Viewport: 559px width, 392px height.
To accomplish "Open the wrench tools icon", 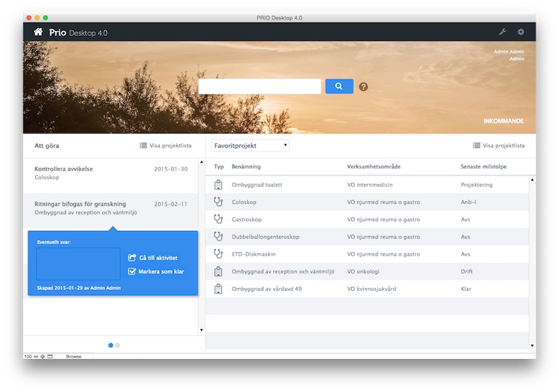I will [503, 32].
